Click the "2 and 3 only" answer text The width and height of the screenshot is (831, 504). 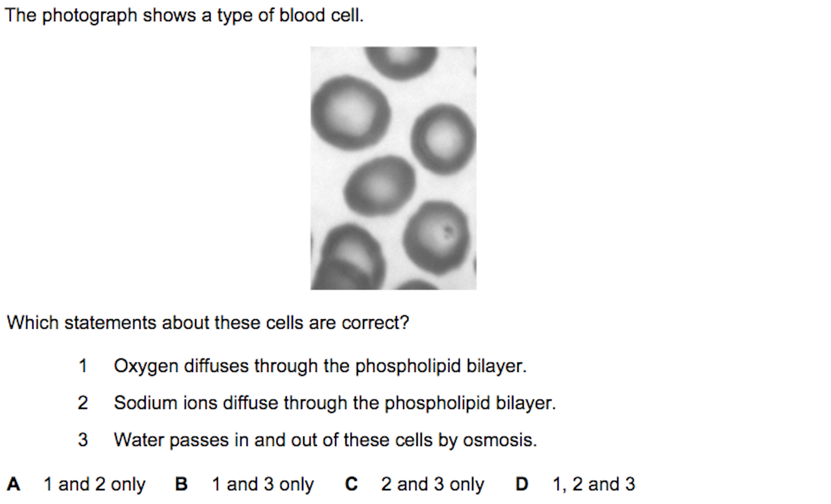pyautogui.click(x=433, y=484)
